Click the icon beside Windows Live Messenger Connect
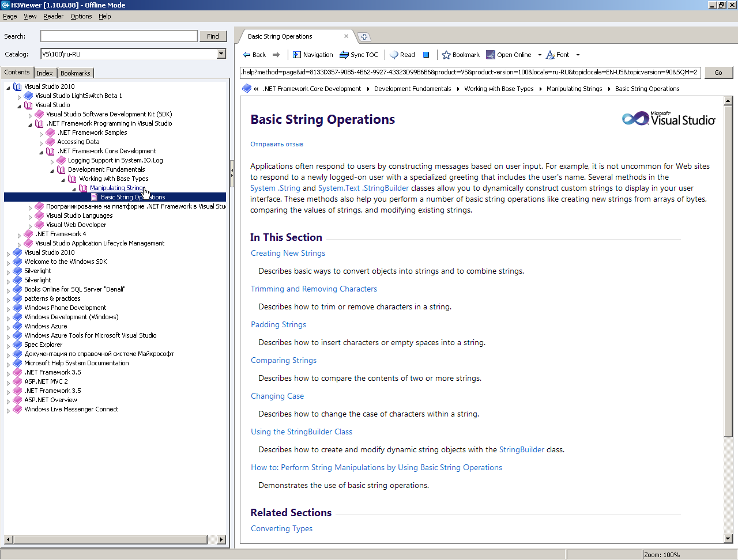This screenshot has width=738, height=560. (17, 409)
